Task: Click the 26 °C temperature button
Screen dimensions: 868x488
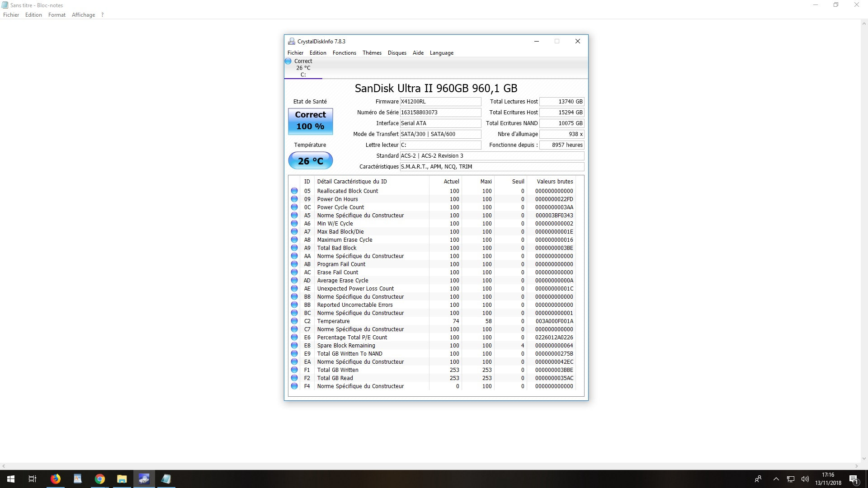Action: [310, 161]
